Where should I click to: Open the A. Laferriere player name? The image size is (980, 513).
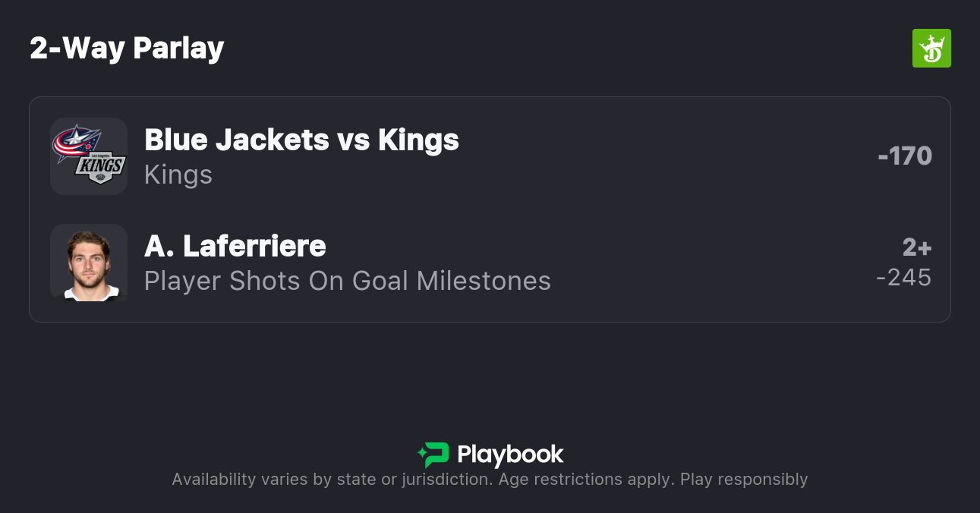click(235, 246)
